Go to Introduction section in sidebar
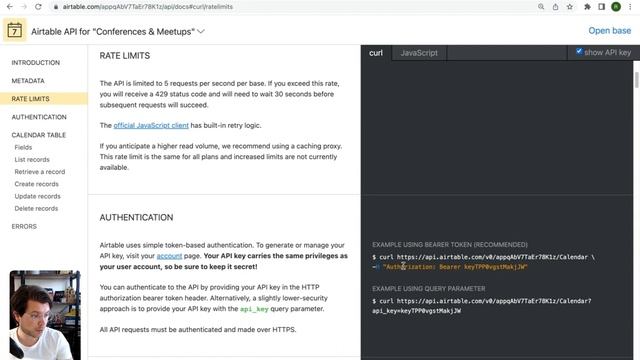 (36, 62)
